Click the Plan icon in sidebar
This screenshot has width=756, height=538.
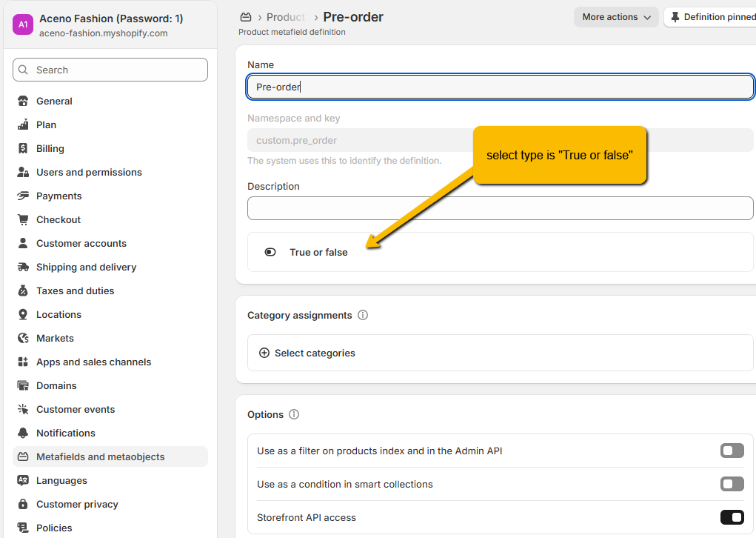pos(23,124)
